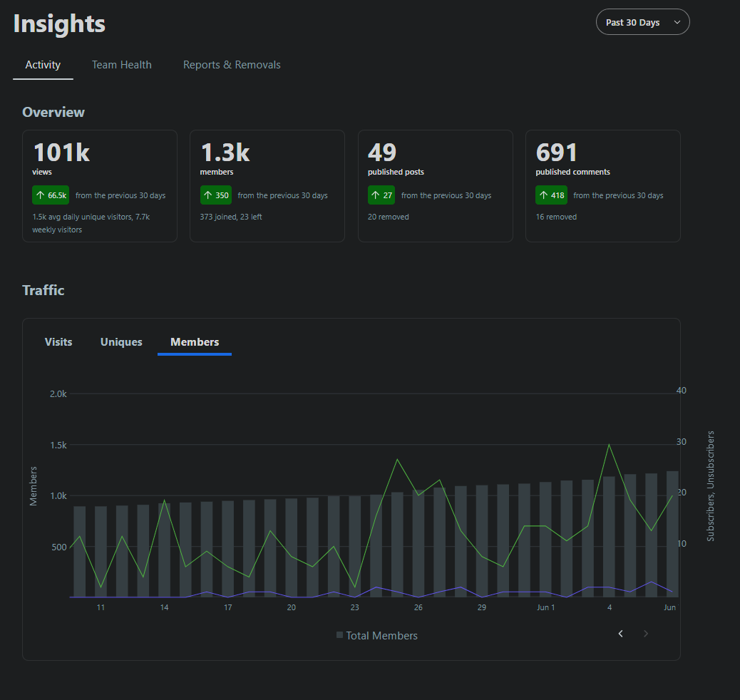740x700 pixels.
Task: Click the 101k views card
Action: pos(100,186)
